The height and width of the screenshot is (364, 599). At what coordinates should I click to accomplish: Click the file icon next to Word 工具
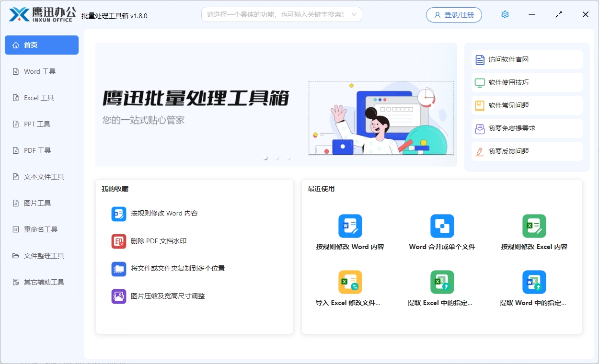(15, 71)
